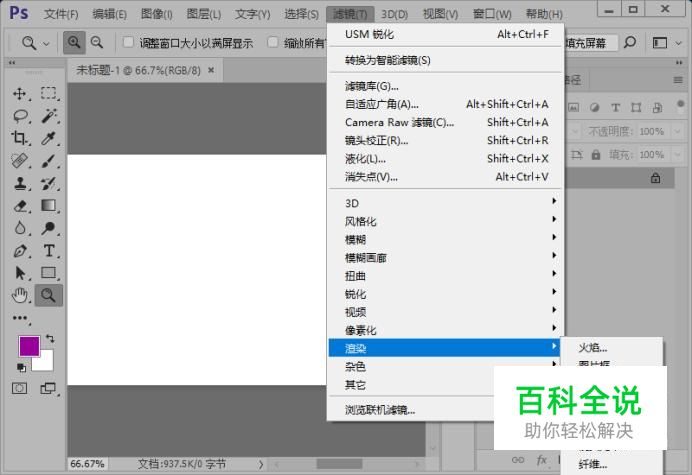This screenshot has width=692, height=475.
Task: Select the Move tool
Action: 19,94
